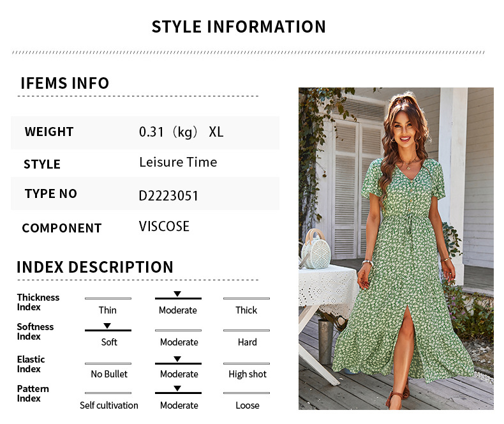Screen dimensions: 504x424
Task: Click the INDEX DESCRIPTION section header
Action: (95, 268)
